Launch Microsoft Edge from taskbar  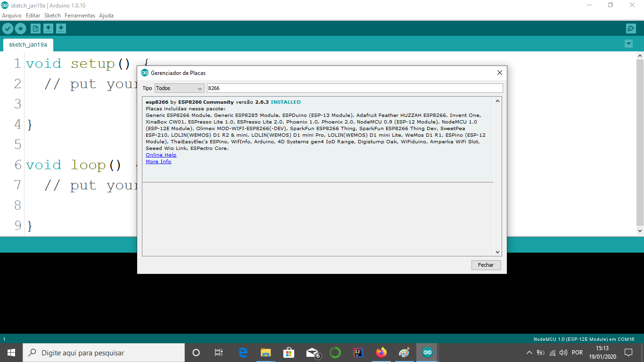coord(243,353)
